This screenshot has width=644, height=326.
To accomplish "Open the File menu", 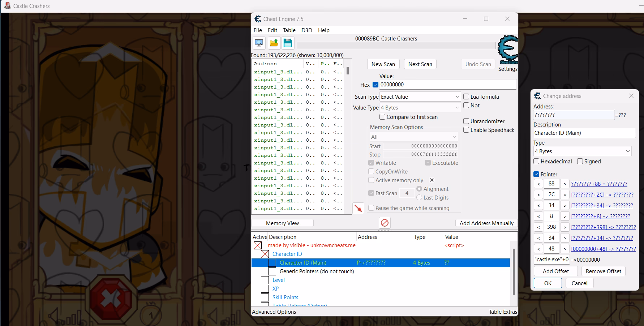I will [258, 30].
